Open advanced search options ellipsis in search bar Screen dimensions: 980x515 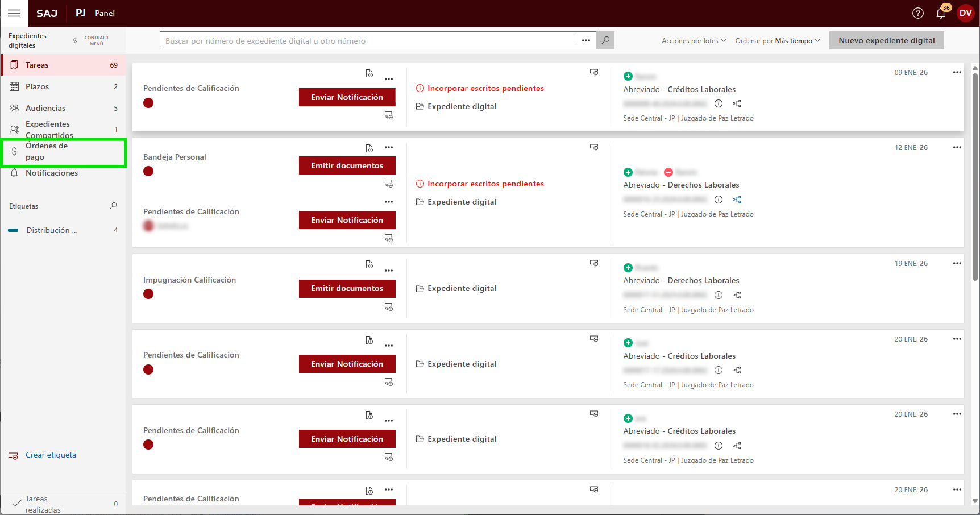(x=586, y=40)
